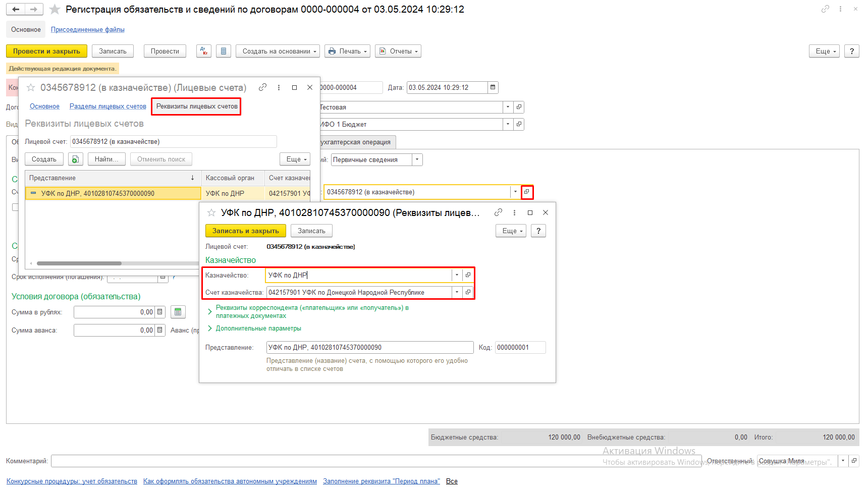Click Провести и закрыть button
The image size is (868, 491).
point(46,51)
